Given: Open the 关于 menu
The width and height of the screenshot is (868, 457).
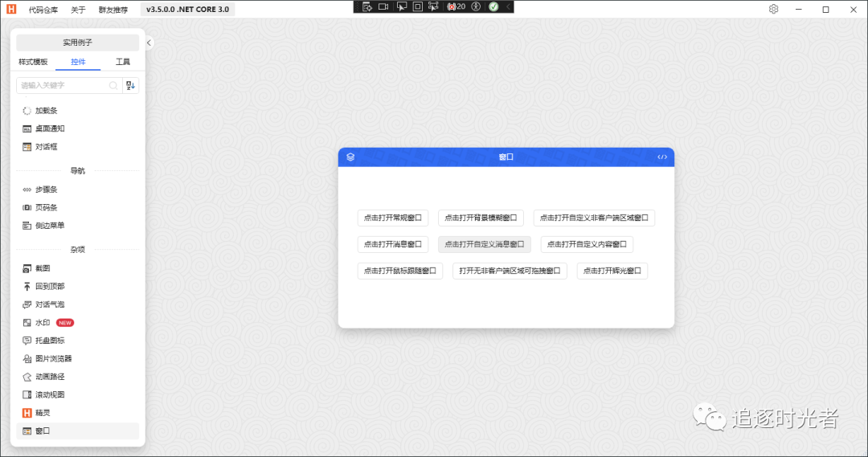Looking at the screenshot, I should pyautogui.click(x=78, y=10).
